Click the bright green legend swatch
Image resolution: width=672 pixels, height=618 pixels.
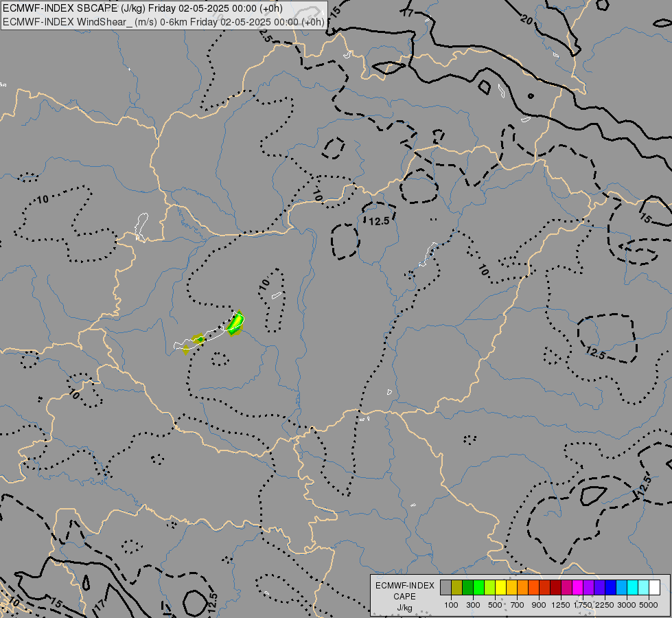(x=478, y=587)
